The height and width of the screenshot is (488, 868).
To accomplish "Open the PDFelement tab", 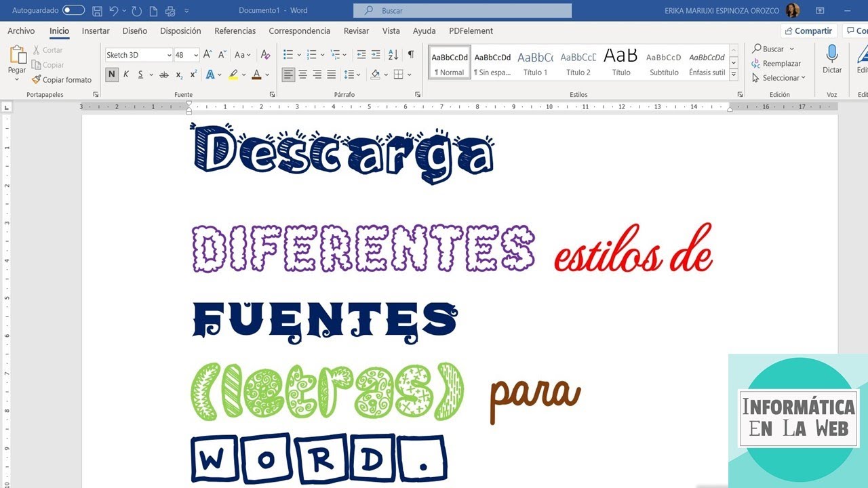I will click(x=471, y=31).
